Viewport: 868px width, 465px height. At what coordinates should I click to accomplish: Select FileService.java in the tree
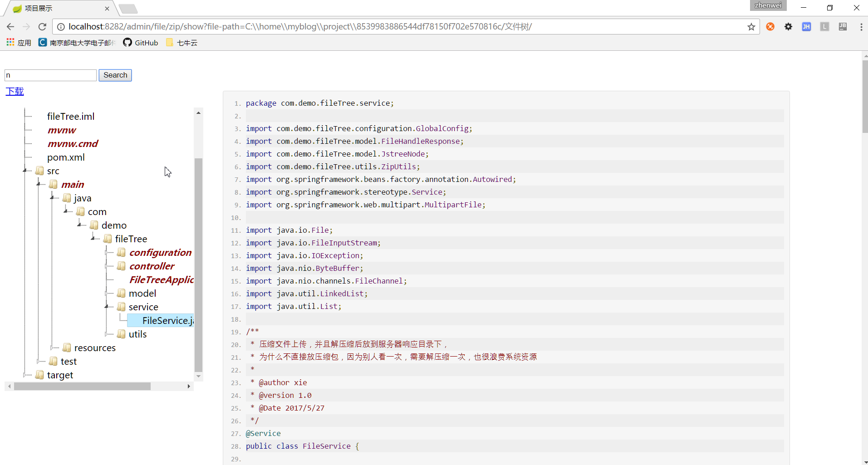click(161, 320)
